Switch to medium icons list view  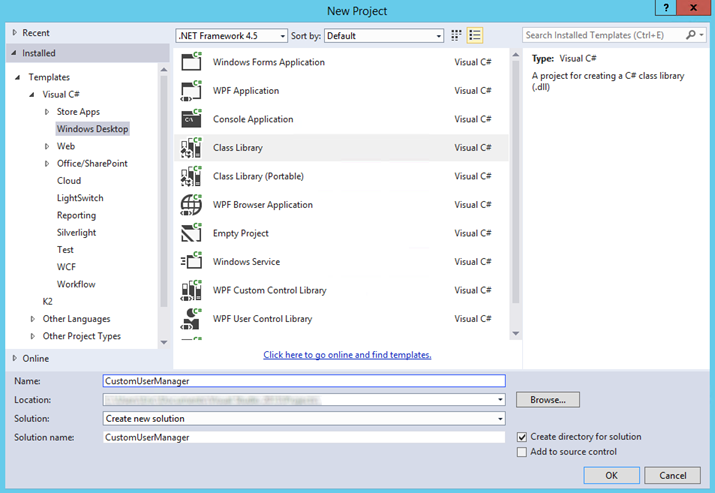pyautogui.click(x=475, y=35)
